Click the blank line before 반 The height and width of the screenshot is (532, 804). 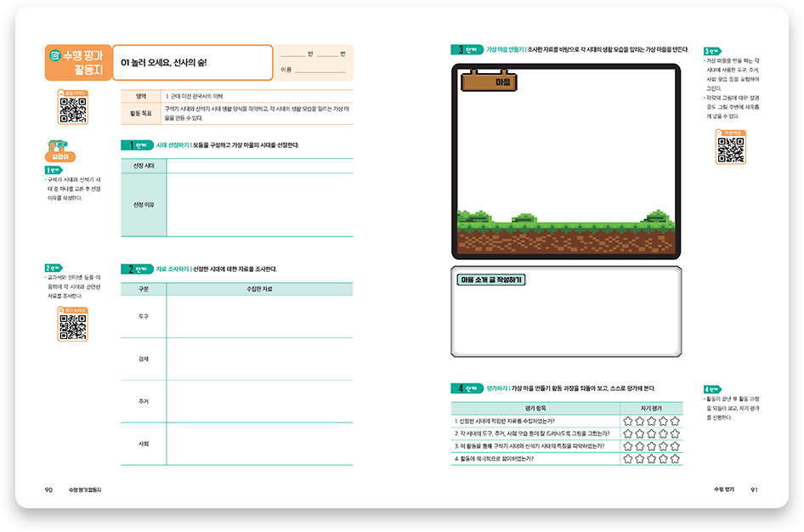pyautogui.click(x=292, y=55)
